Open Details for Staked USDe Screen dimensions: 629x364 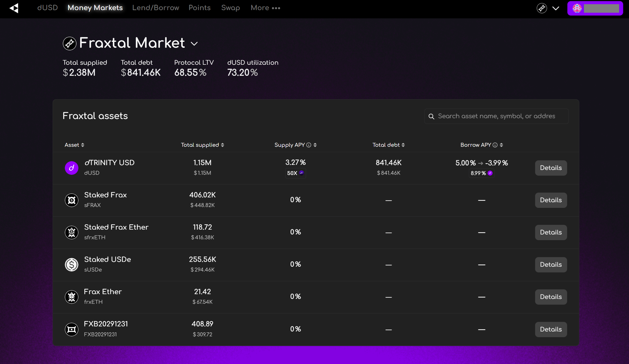[551, 265]
